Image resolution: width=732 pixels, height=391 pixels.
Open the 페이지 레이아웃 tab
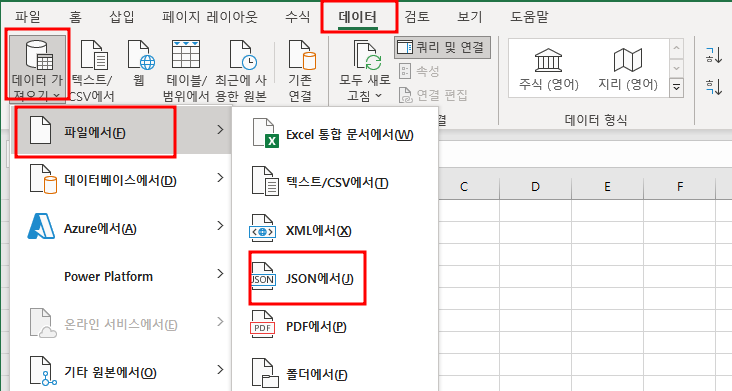(x=210, y=17)
